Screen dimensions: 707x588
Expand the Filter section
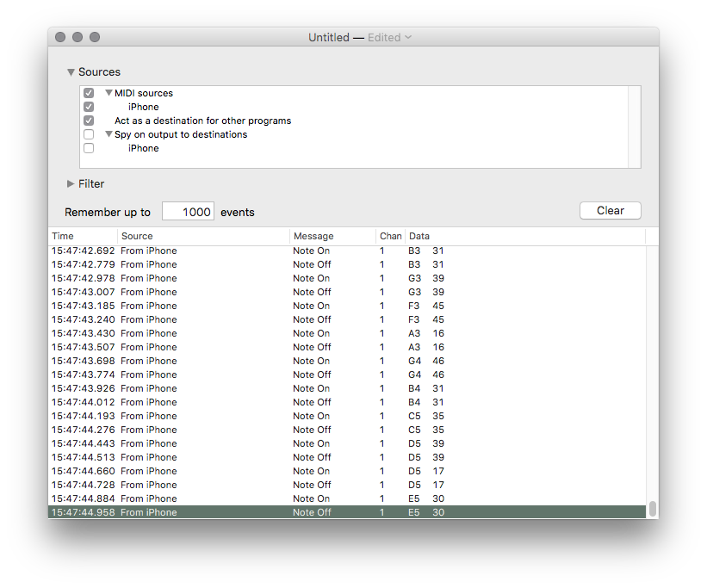tap(71, 183)
